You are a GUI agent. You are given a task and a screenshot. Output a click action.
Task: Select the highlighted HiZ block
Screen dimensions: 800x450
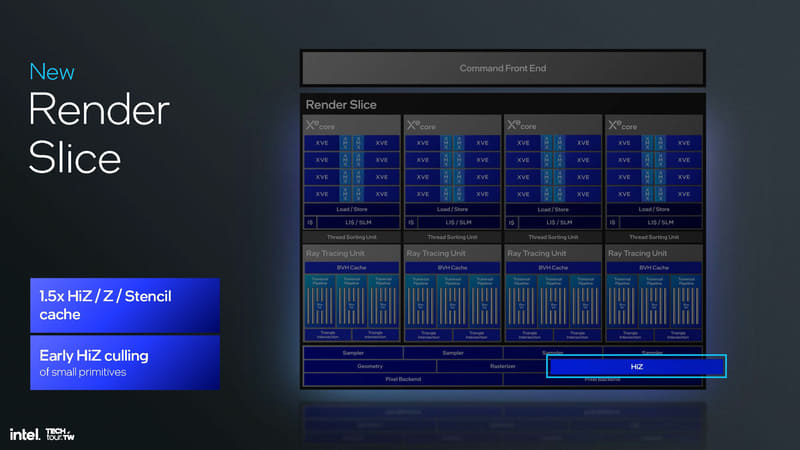pyautogui.click(x=636, y=366)
